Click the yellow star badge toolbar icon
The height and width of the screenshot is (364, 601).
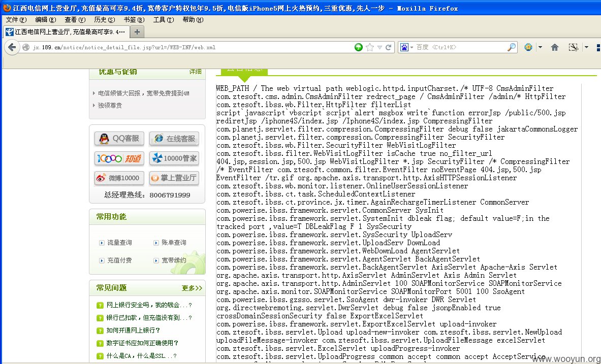528,47
